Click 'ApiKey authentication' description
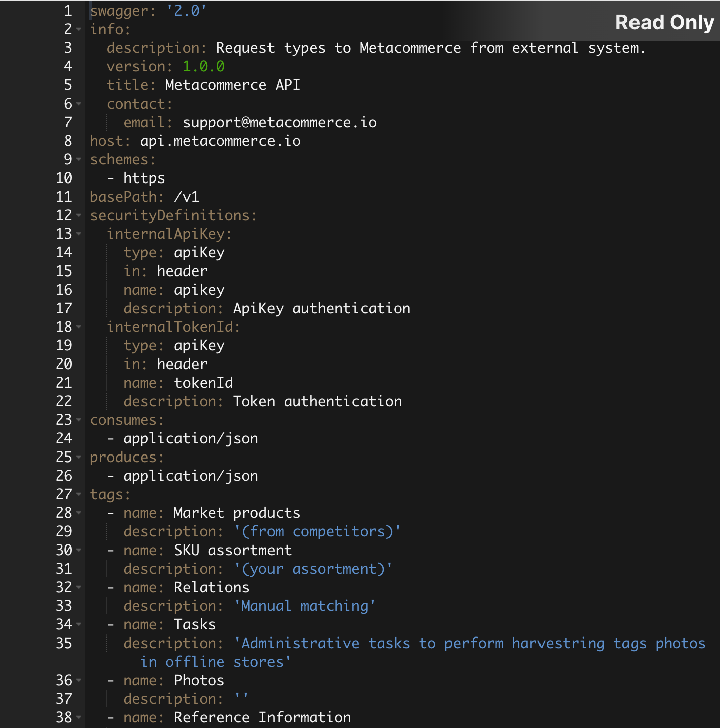This screenshot has height=728, width=720. 322,308
